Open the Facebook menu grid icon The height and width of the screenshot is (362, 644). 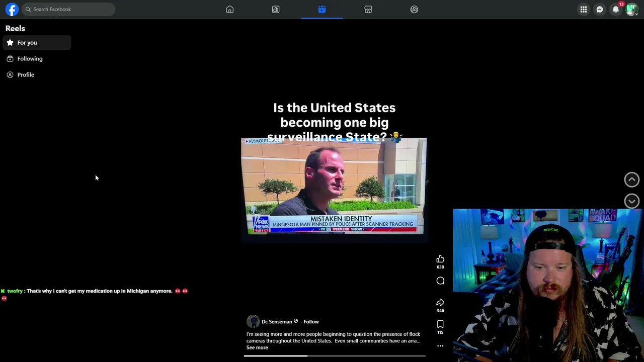point(584,9)
